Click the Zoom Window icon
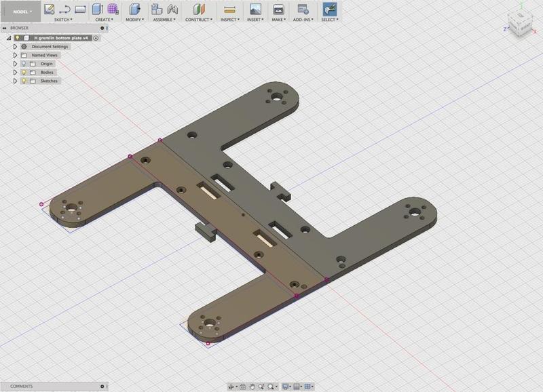The height and width of the screenshot is (392, 543). 261,387
